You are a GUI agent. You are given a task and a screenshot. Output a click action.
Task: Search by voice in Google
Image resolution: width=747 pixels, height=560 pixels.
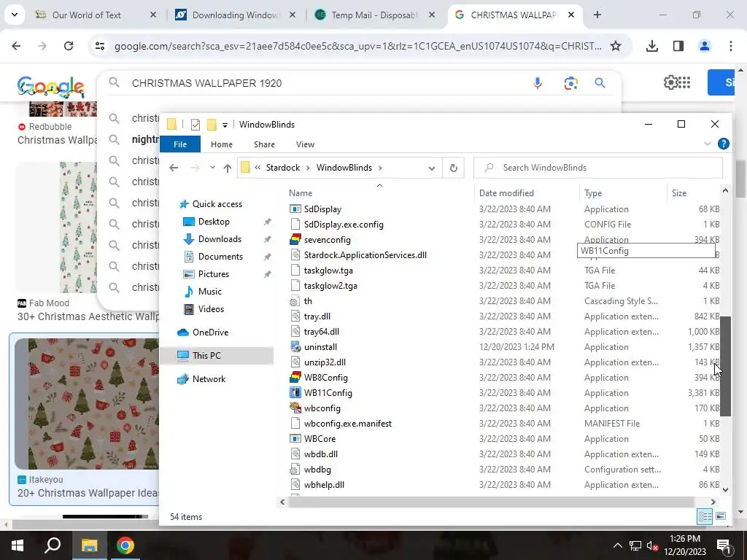point(538,83)
